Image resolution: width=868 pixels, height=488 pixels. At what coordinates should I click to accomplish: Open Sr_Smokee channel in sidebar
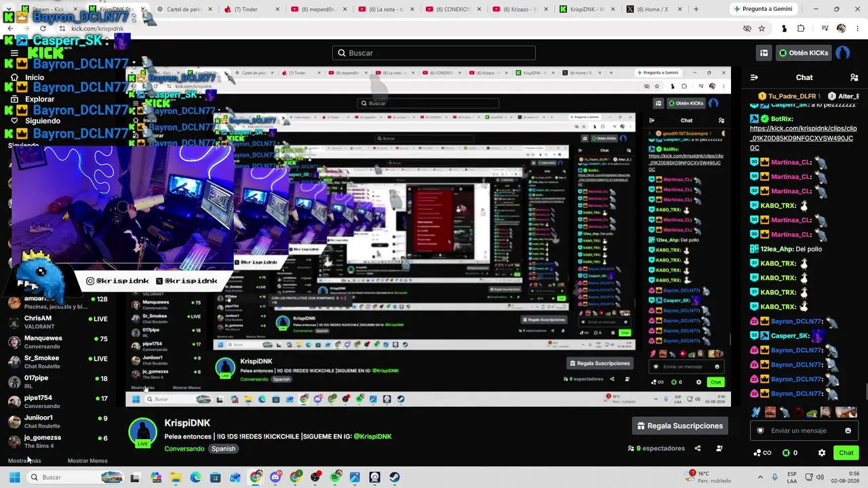[58, 361]
